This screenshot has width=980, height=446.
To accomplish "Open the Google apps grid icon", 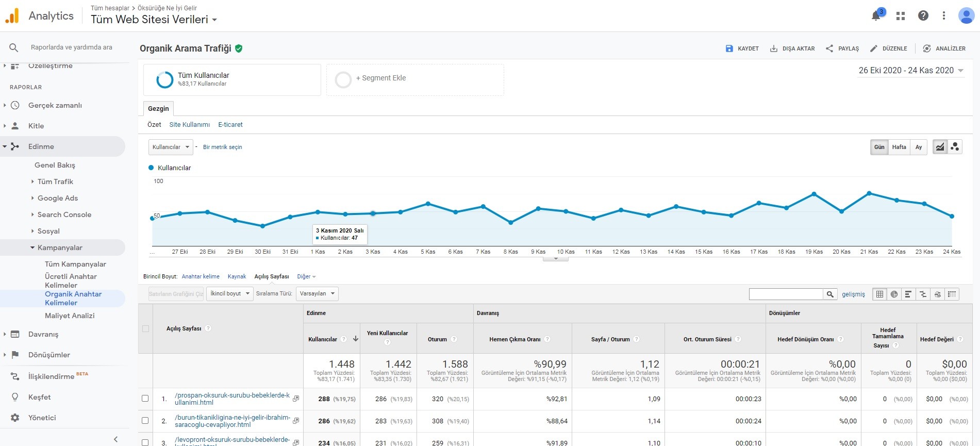I will (901, 16).
